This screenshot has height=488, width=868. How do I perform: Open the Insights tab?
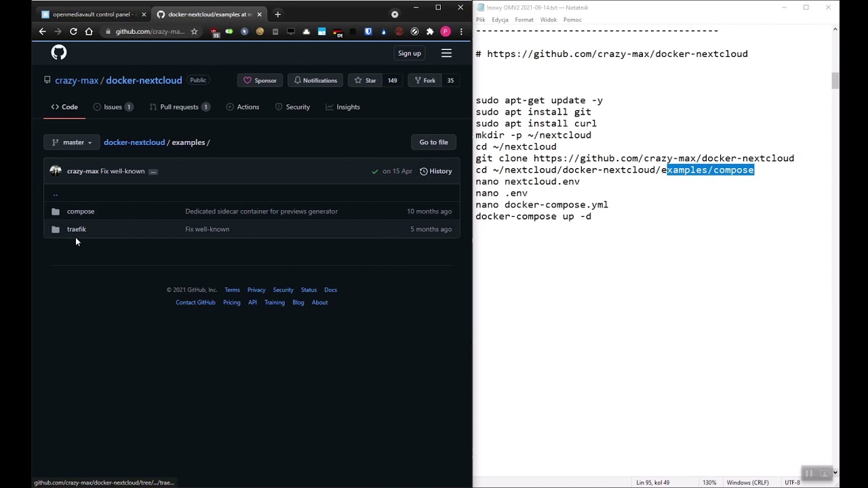pyautogui.click(x=342, y=107)
